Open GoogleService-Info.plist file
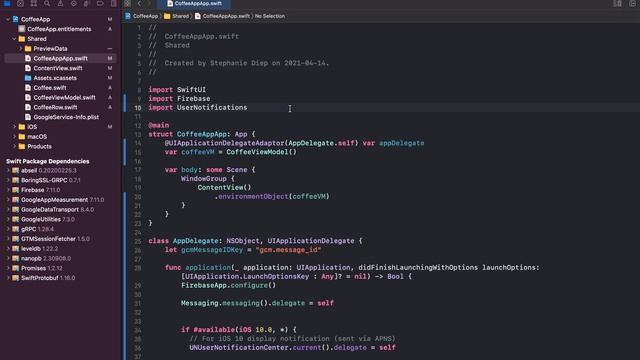 [60, 117]
